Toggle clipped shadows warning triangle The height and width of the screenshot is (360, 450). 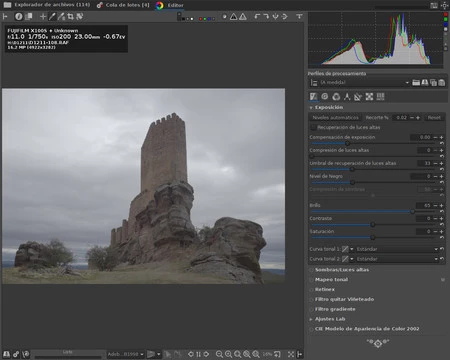pos(234,16)
